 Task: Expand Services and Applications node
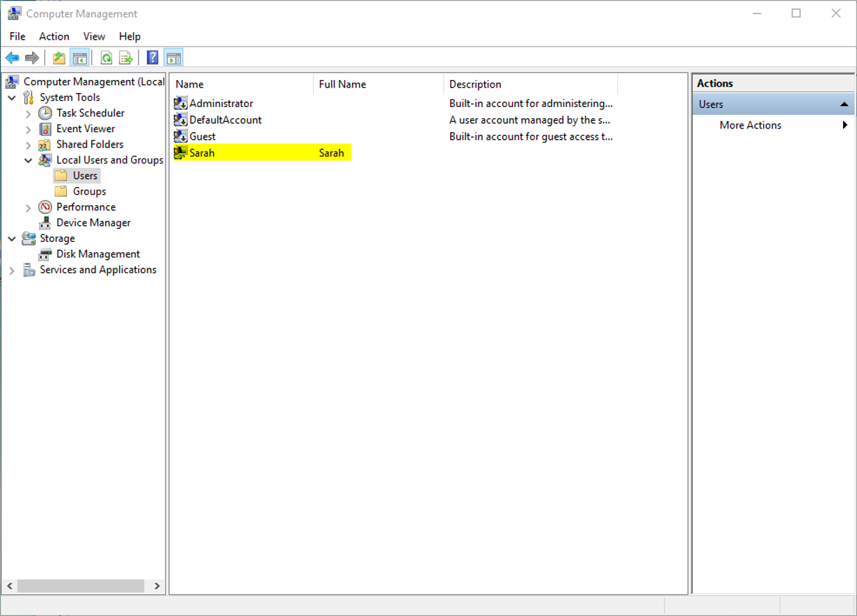12,270
